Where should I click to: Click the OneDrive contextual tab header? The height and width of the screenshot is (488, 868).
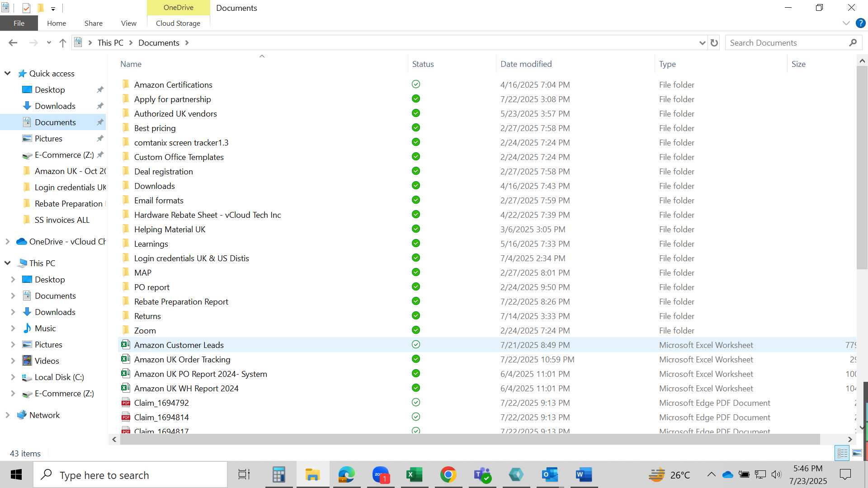[179, 8]
